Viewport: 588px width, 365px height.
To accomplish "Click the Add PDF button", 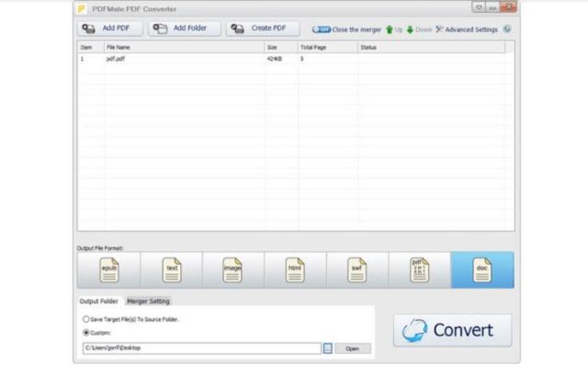I will click(x=110, y=29).
